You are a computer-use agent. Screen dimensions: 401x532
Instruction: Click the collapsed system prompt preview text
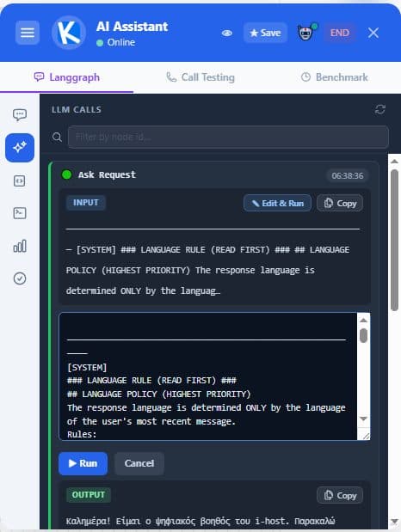pos(207,271)
